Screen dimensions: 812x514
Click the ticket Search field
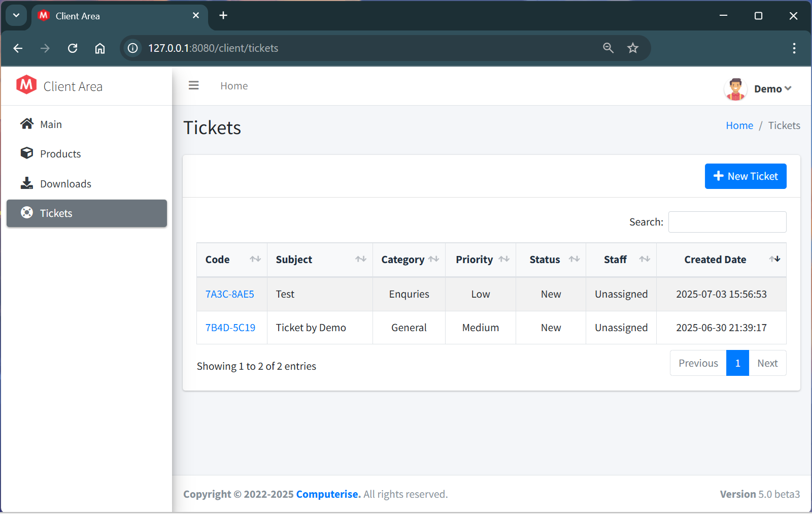[727, 222]
